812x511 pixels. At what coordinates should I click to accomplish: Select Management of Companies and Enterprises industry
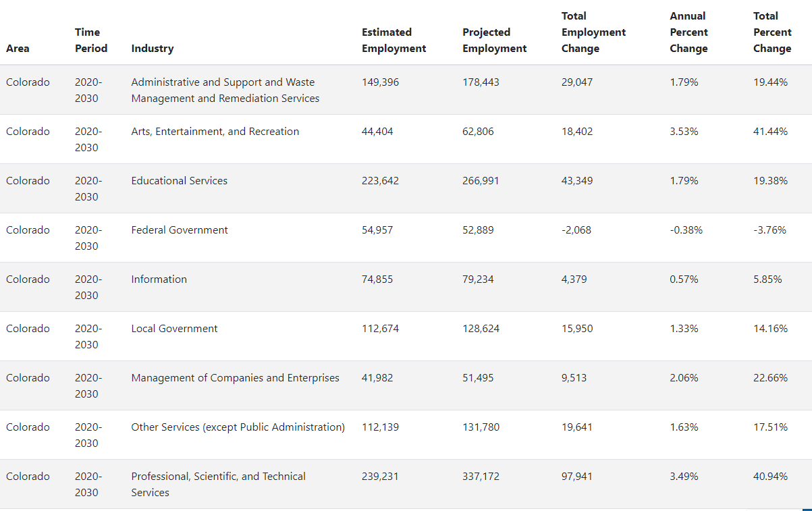click(x=236, y=378)
